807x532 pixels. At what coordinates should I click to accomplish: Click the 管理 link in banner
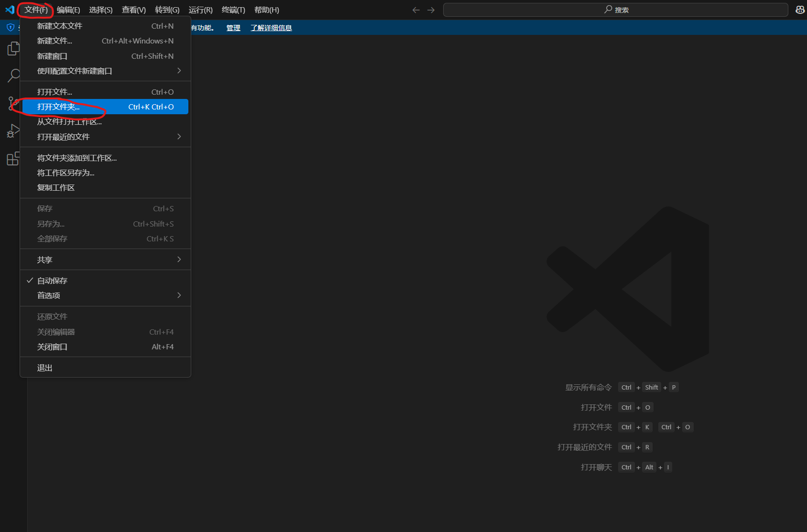[x=233, y=28]
